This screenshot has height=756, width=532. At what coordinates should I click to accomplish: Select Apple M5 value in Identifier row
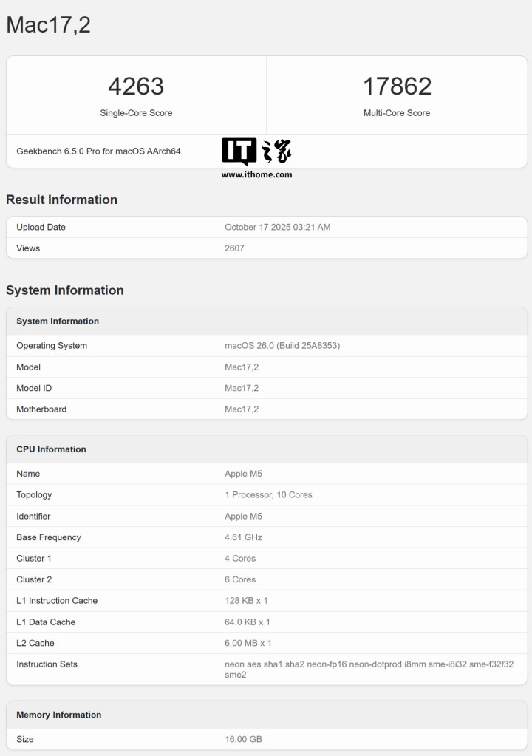pos(243,517)
